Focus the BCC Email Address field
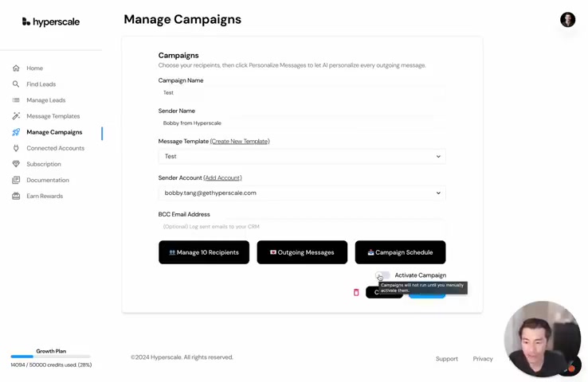The width and height of the screenshot is (588, 382). [x=302, y=227]
